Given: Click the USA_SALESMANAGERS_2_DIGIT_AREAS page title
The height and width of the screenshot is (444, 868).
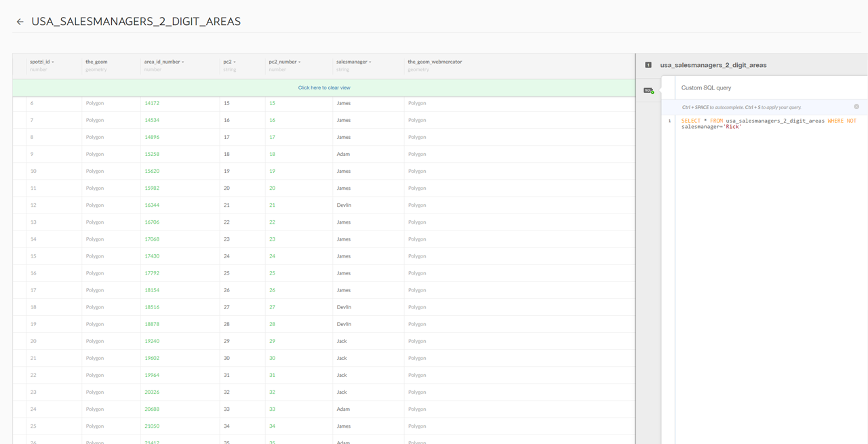Looking at the screenshot, I should (x=136, y=22).
